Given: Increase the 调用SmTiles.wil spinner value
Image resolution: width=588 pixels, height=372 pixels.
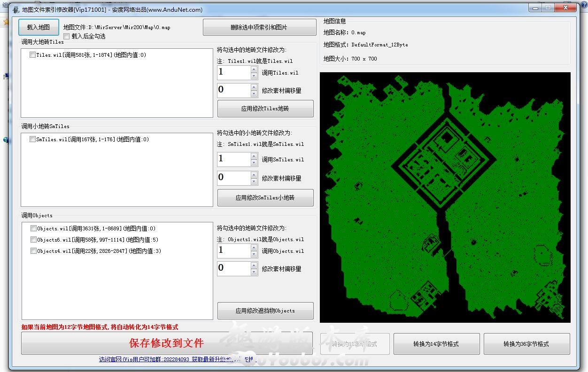Looking at the screenshot, I should pyautogui.click(x=254, y=156).
